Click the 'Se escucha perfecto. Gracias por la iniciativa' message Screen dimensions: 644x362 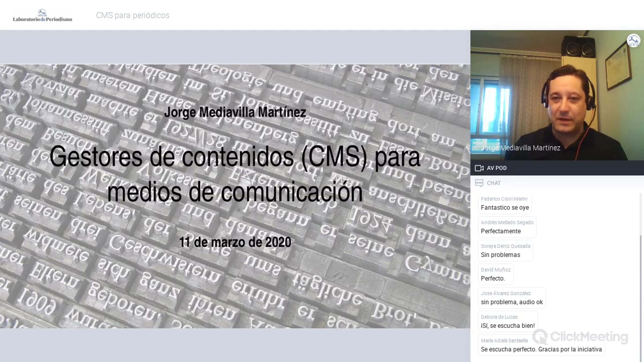click(541, 349)
